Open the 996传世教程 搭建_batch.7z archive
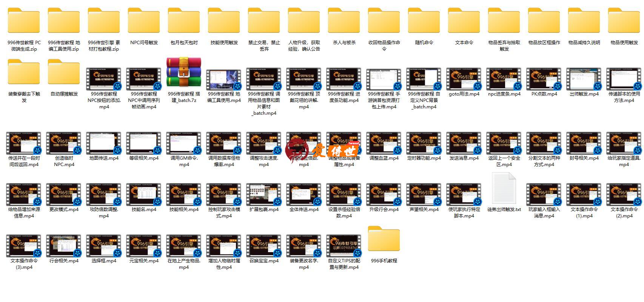 pyautogui.click(x=184, y=74)
